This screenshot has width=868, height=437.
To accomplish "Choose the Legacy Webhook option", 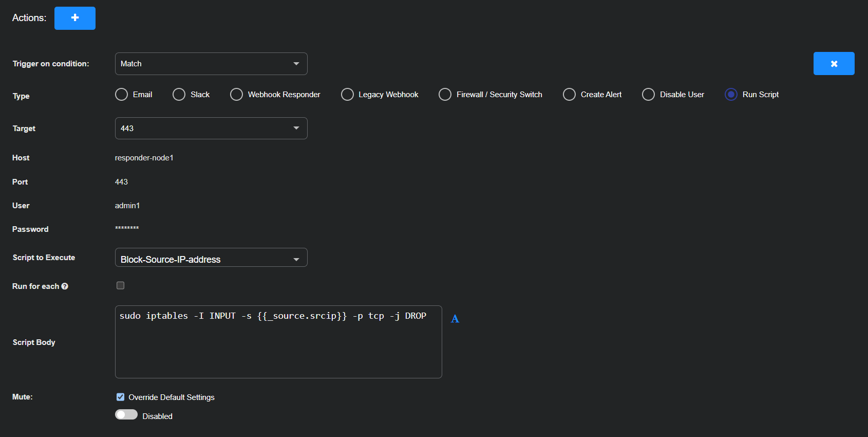I will click(x=348, y=95).
